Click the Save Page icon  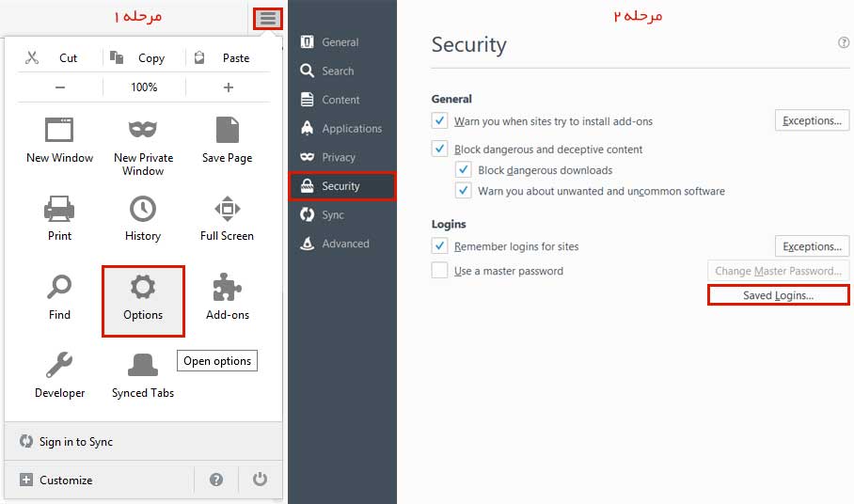pos(227,130)
